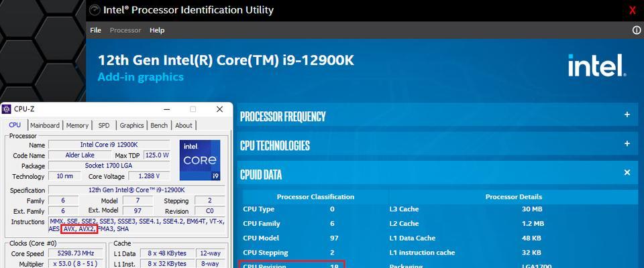Close the Intel Processor Identification Utility window

[x=633, y=10]
